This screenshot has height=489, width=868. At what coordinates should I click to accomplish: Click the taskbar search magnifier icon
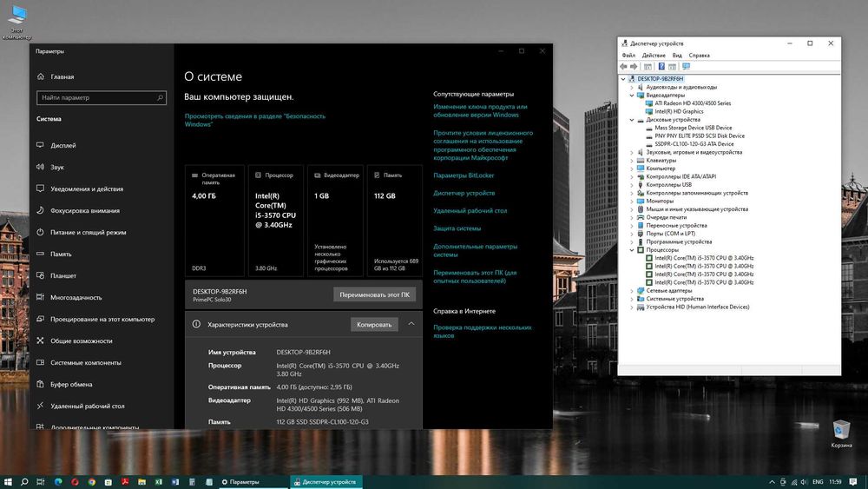point(24,482)
